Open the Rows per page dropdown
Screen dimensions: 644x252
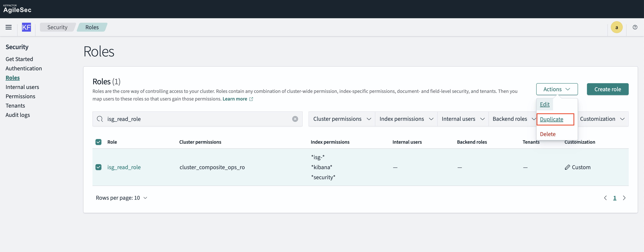[x=122, y=198]
